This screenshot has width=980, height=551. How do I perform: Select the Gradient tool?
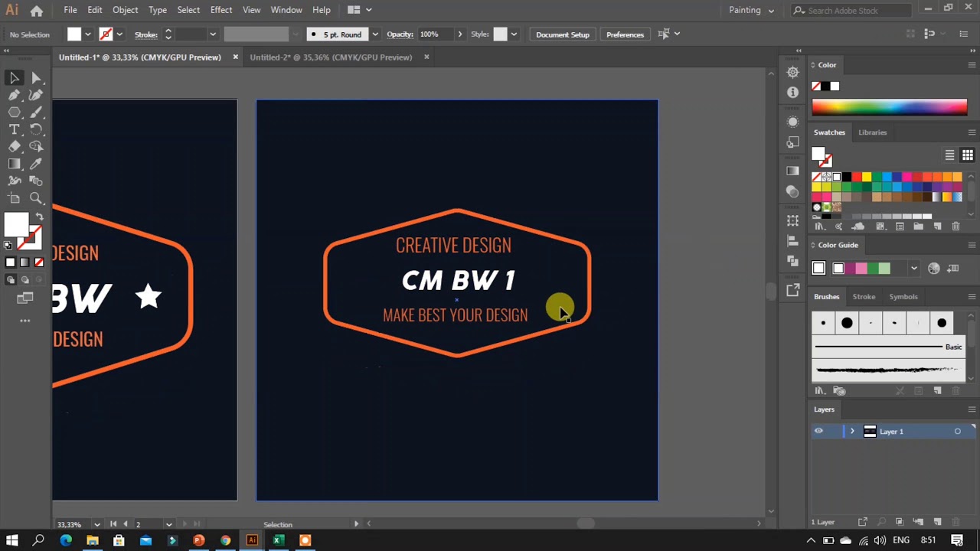coord(14,164)
